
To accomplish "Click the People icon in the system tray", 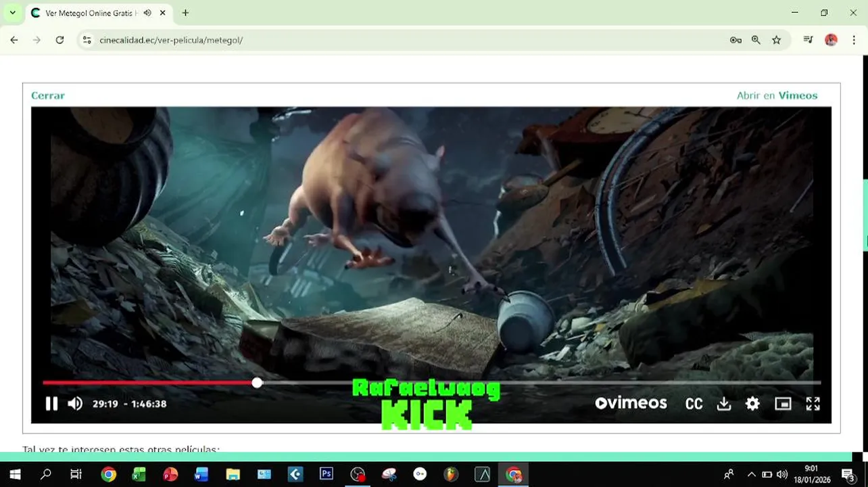I will pos(729,474).
